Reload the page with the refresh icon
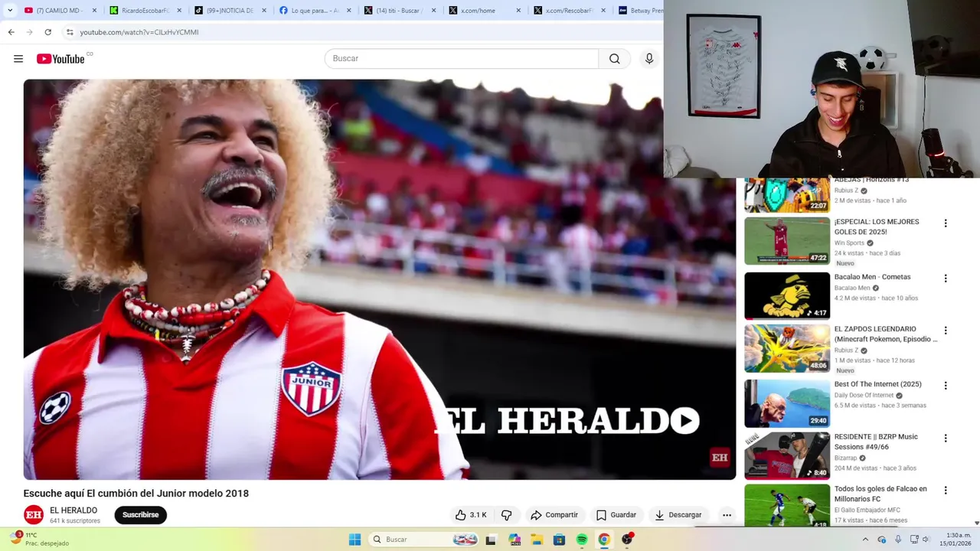Image resolution: width=980 pixels, height=551 pixels. click(48, 32)
